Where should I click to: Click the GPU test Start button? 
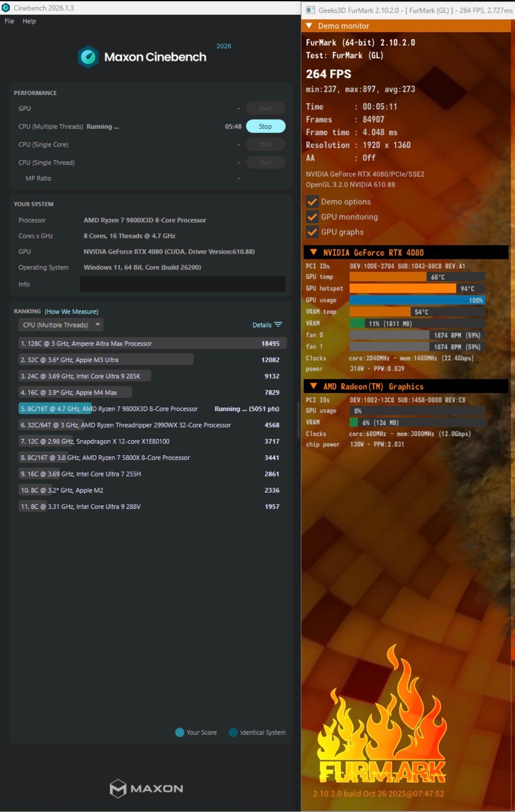265,108
